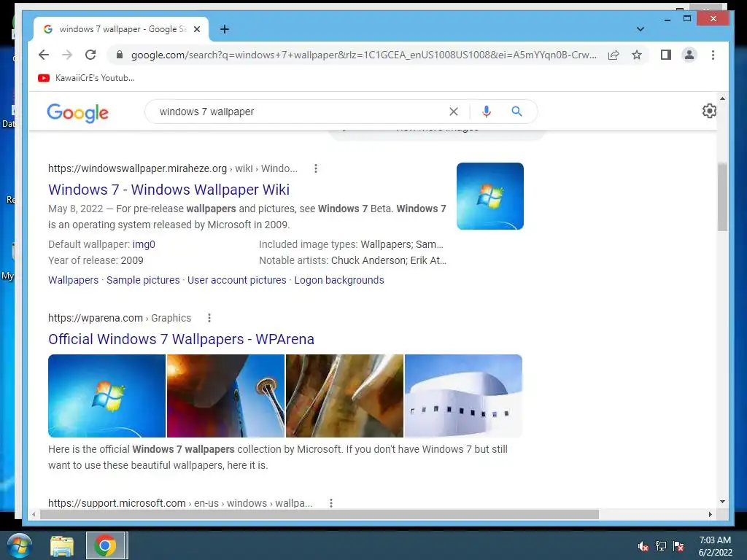Open the Sample pictures sitelink

pos(143,280)
